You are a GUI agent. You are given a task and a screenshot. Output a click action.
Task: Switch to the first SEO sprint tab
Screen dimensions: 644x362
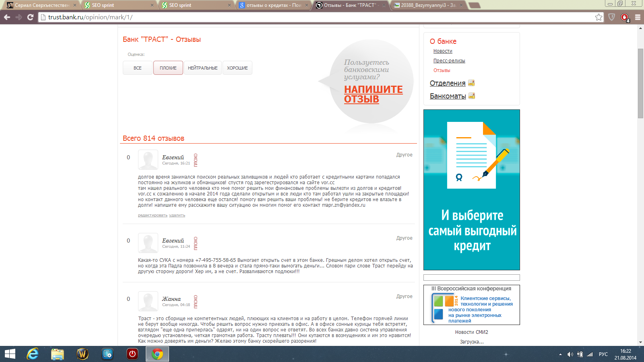tap(118, 5)
